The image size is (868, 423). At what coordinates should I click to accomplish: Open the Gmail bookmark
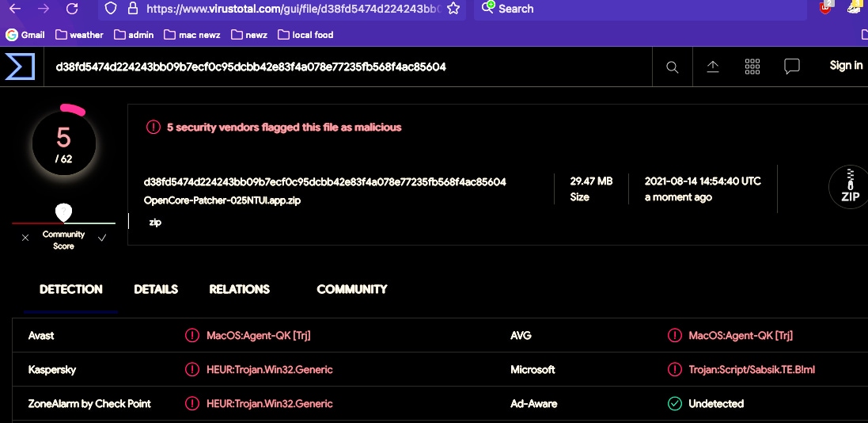pyautogui.click(x=25, y=34)
